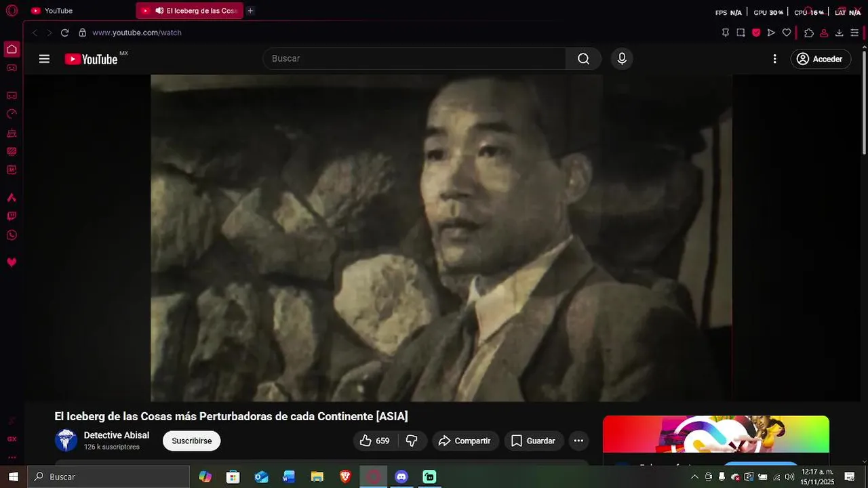This screenshot has width=868, height=488.
Task: Open the heart bookmarks icon in sidebar
Action: (12, 262)
